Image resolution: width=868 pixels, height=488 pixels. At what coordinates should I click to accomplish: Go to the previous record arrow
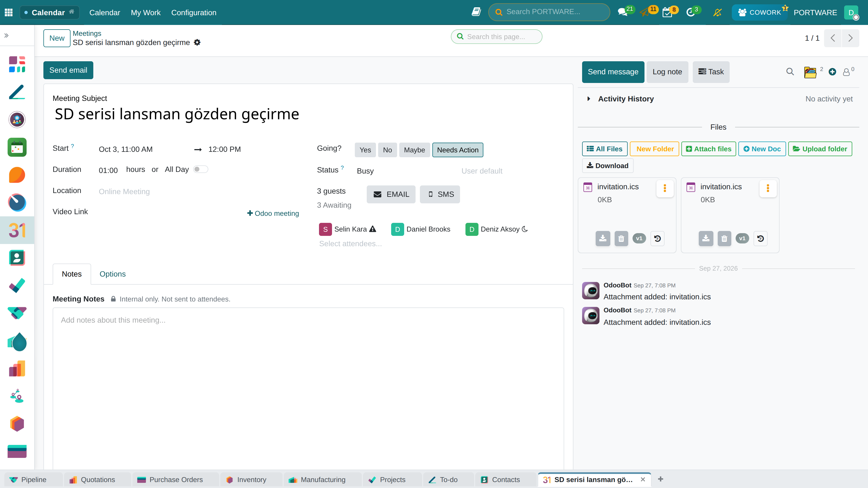[x=833, y=38]
